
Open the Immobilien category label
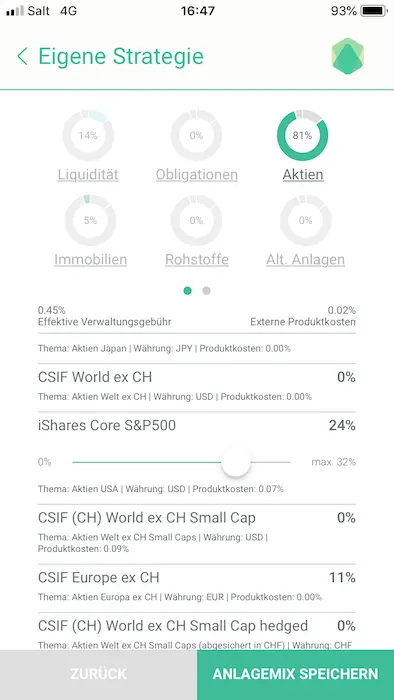[91, 259]
